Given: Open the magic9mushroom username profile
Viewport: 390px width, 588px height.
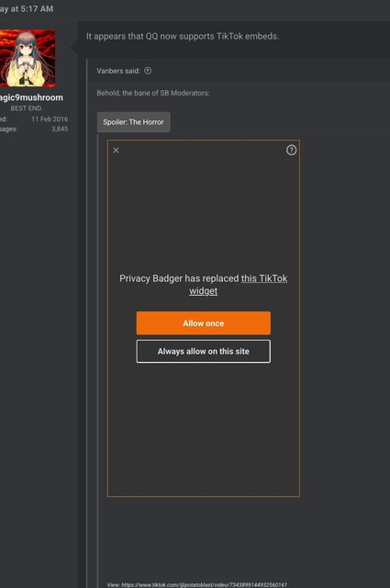Looking at the screenshot, I should pyautogui.click(x=31, y=97).
